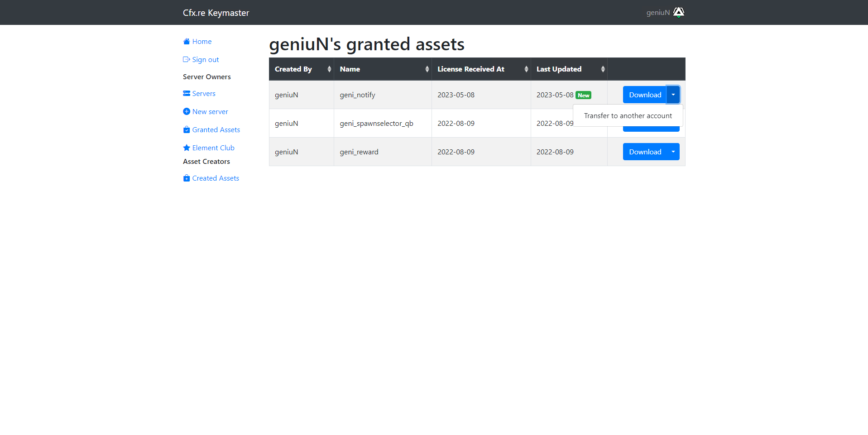Click the Created Assets bag icon
This screenshot has height=435, width=868.
[186, 178]
